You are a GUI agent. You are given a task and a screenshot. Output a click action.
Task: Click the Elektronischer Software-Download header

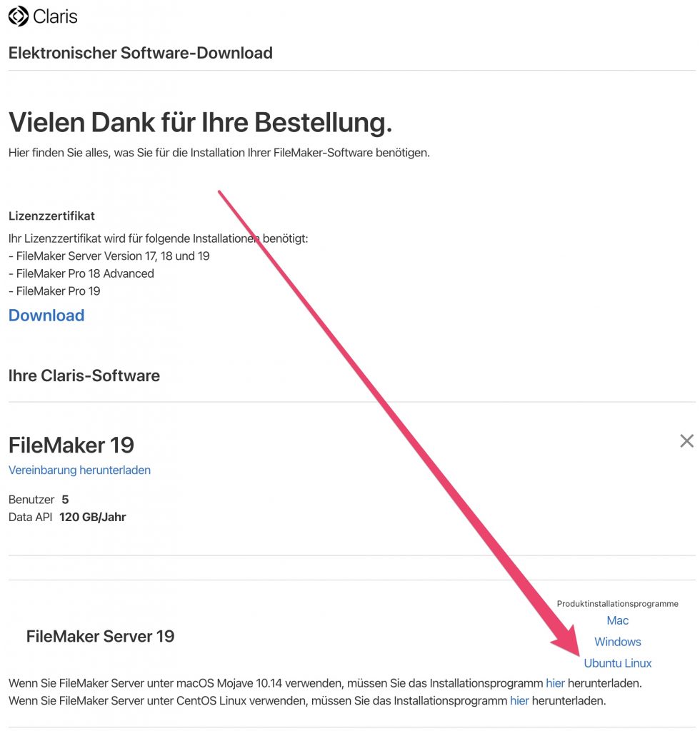[141, 53]
